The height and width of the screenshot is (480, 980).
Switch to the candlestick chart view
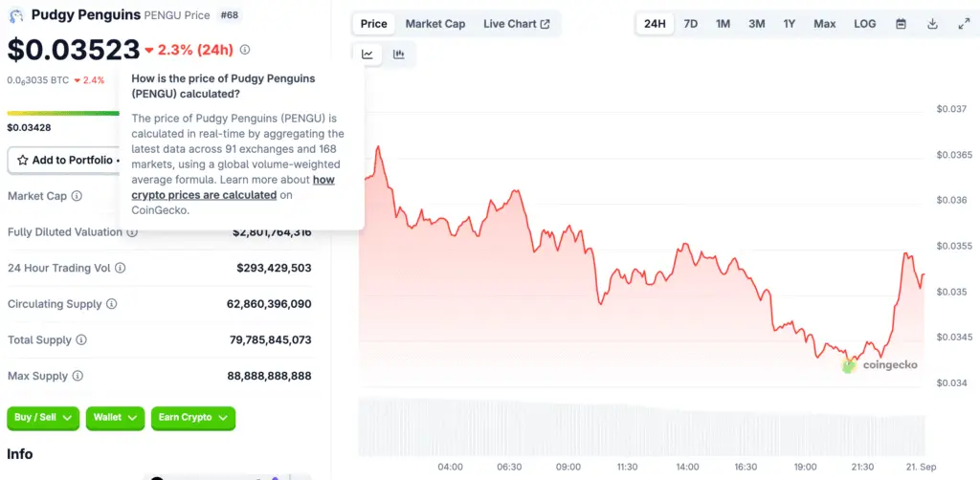pos(398,55)
